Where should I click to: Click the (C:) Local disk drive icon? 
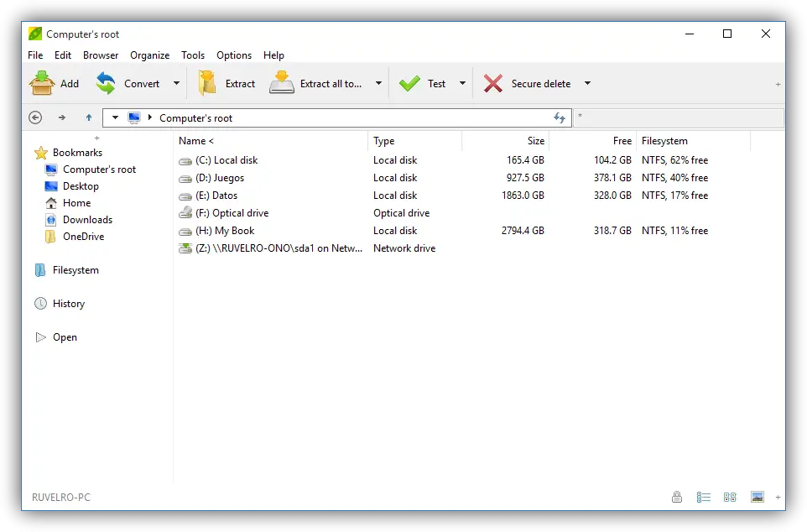click(185, 161)
